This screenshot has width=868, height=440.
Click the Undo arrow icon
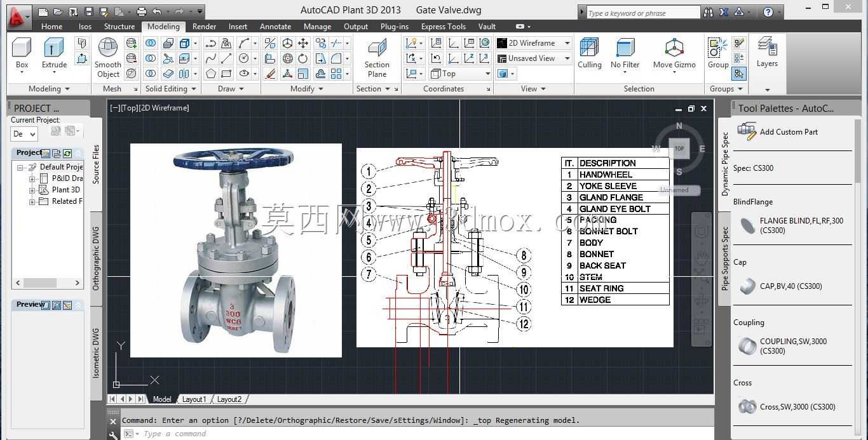click(156, 11)
